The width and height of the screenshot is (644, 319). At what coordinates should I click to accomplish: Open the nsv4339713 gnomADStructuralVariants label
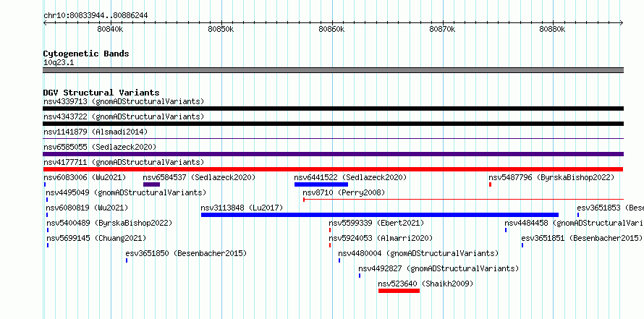coord(124,101)
